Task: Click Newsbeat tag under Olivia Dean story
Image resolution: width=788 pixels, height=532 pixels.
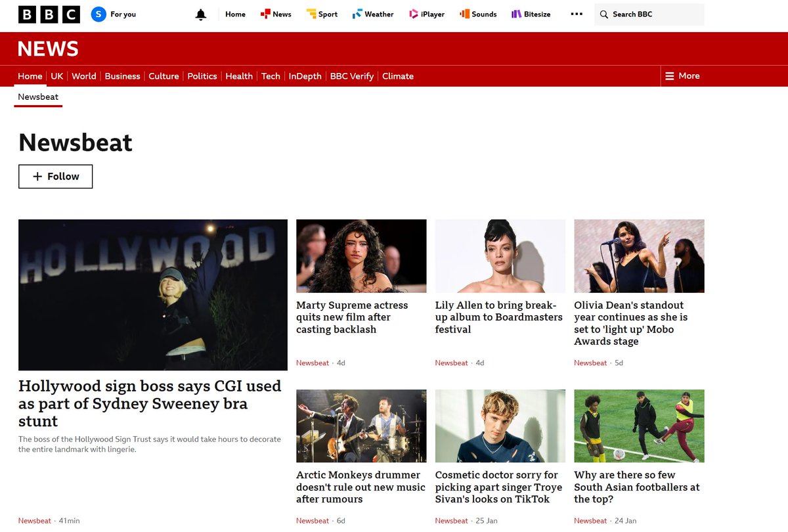Action: click(590, 363)
